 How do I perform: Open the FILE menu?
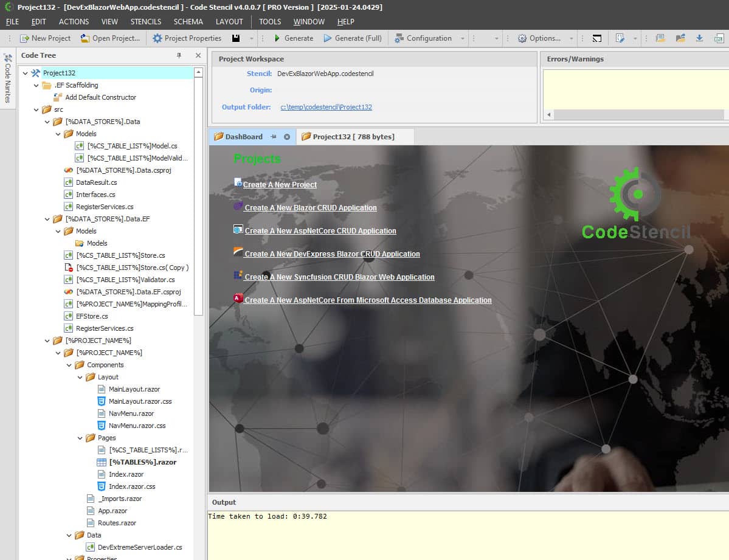pyautogui.click(x=13, y=21)
